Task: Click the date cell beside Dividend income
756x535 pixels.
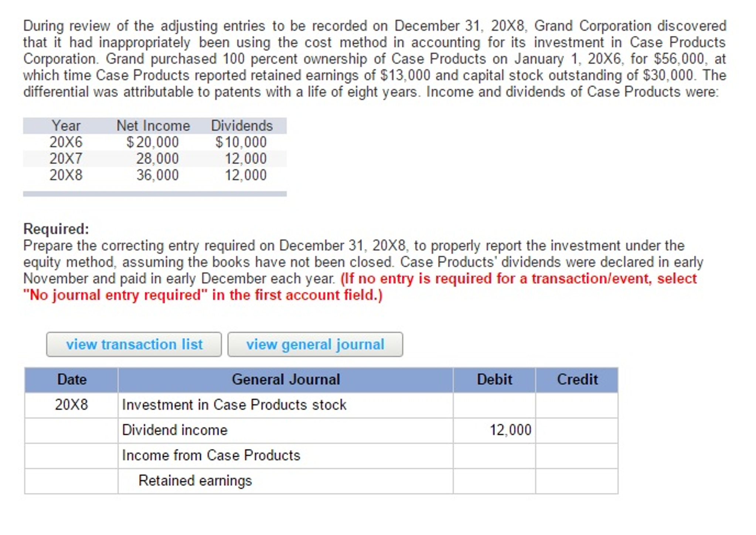Action: [x=71, y=430]
